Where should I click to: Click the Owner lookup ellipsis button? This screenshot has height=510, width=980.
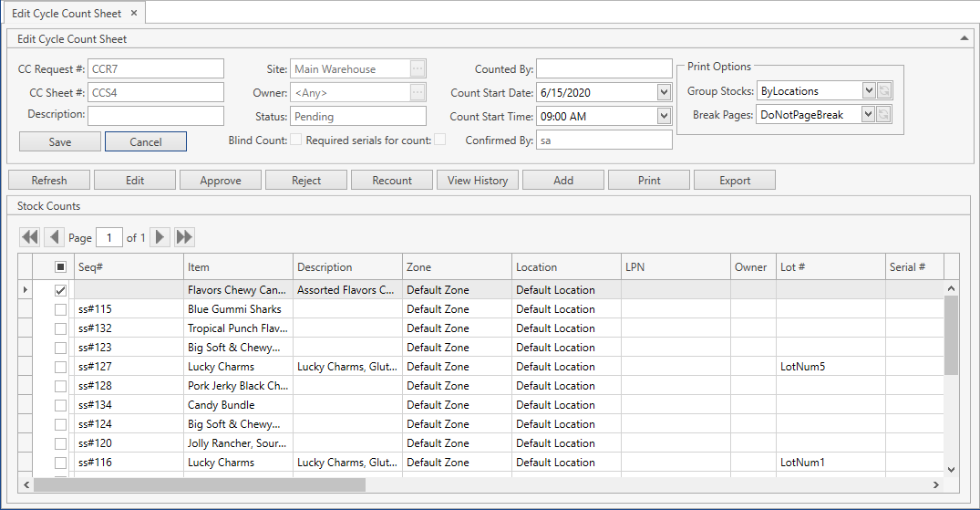(418, 93)
